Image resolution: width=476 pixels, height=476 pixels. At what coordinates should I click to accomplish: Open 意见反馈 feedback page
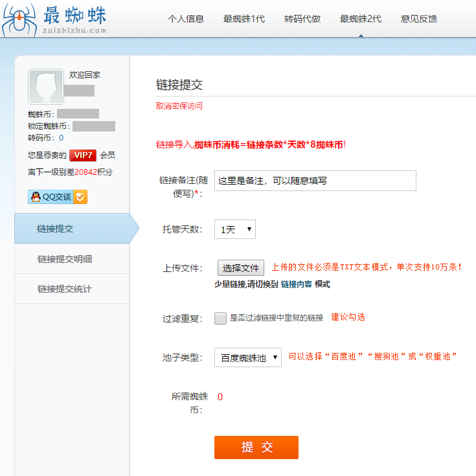[x=419, y=19]
